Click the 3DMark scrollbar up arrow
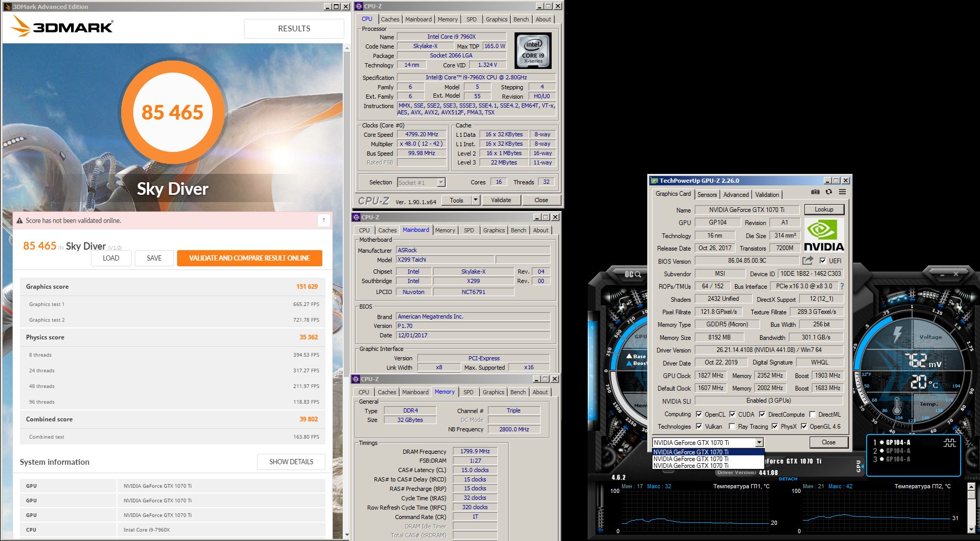This screenshot has height=541, width=980. coord(346,48)
